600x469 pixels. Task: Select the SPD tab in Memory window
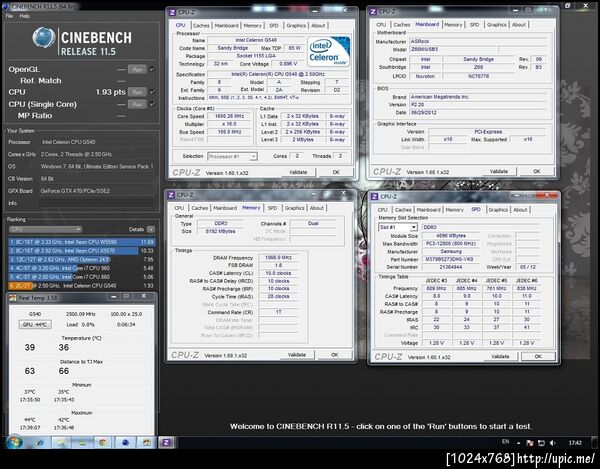(x=272, y=208)
